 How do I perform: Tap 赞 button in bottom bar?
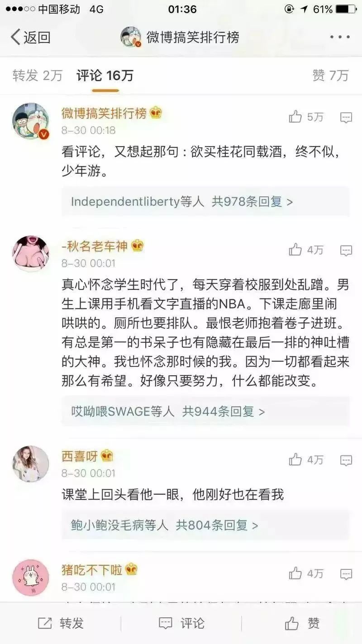pos(302,623)
